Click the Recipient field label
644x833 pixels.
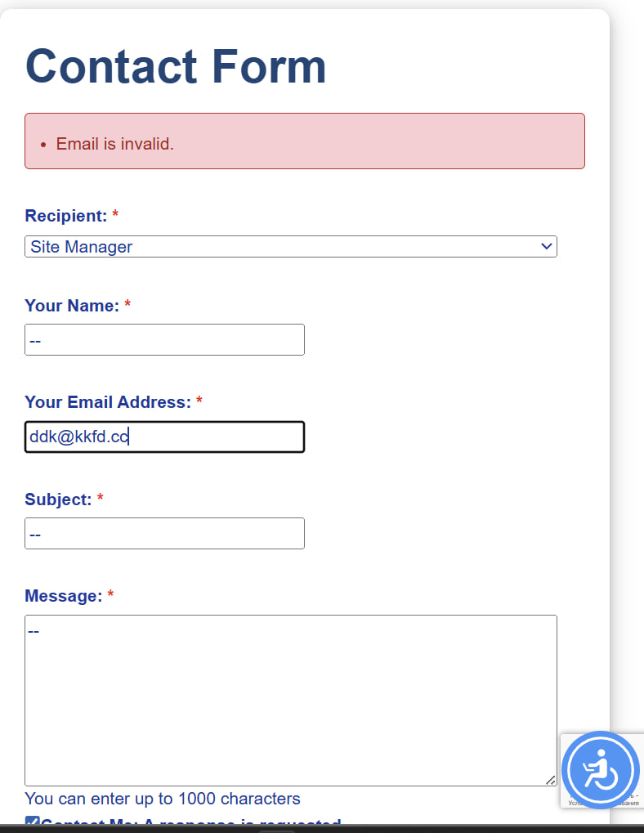point(66,216)
